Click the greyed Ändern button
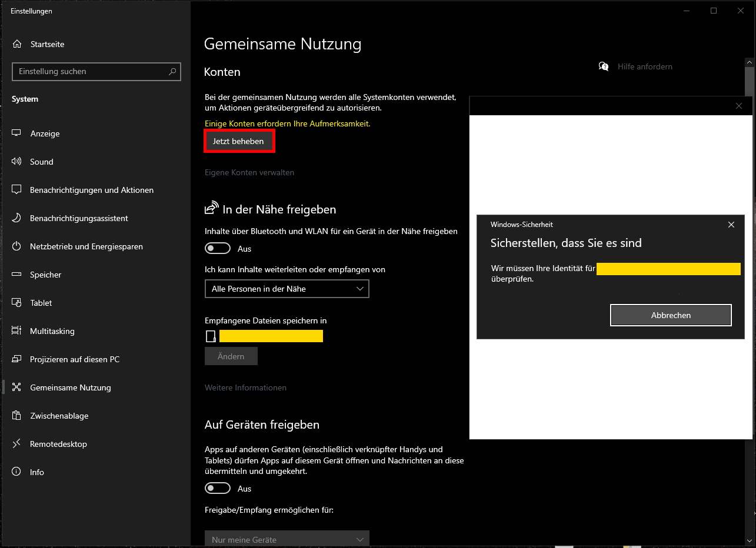This screenshot has height=548, width=756. point(231,356)
